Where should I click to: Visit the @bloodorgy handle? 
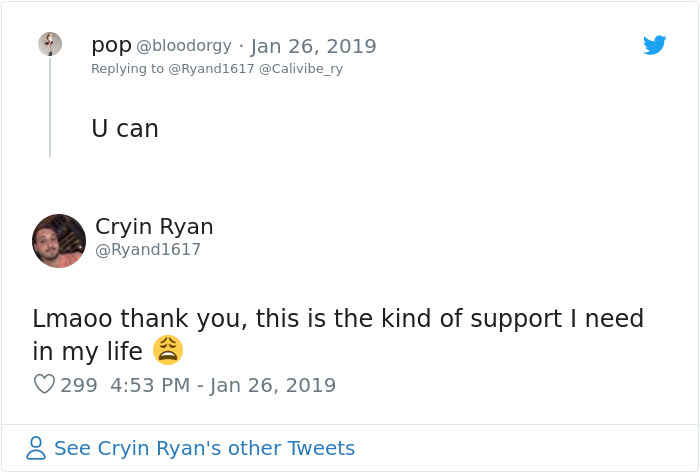pyautogui.click(x=183, y=46)
